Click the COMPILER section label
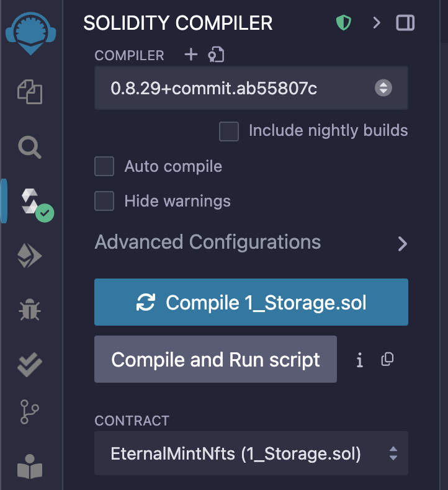Image resolution: width=448 pixels, height=490 pixels. (130, 56)
